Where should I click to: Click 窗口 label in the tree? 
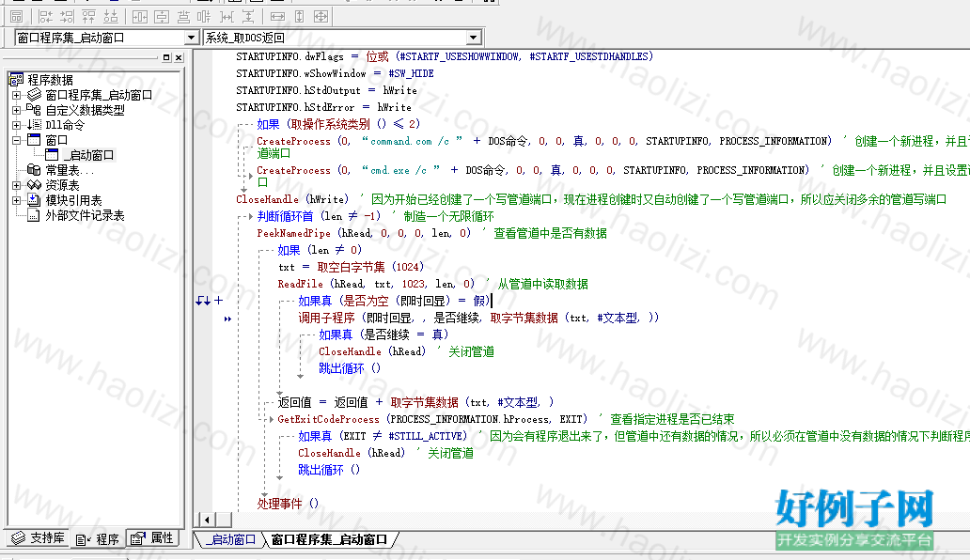pos(56,140)
